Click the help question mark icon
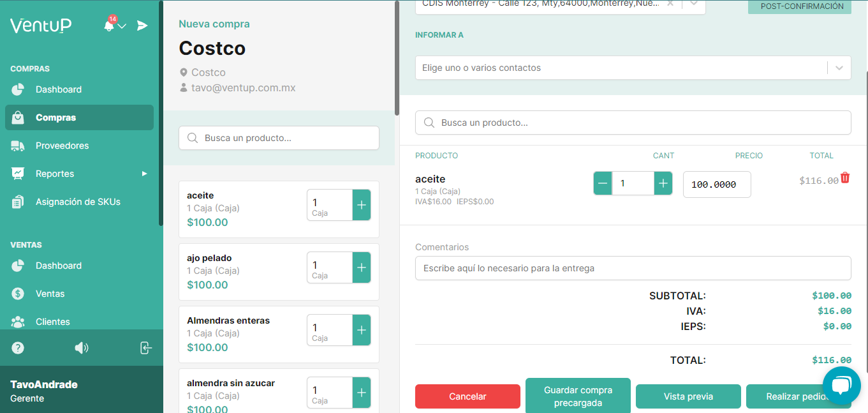The width and height of the screenshot is (868, 413). point(17,348)
